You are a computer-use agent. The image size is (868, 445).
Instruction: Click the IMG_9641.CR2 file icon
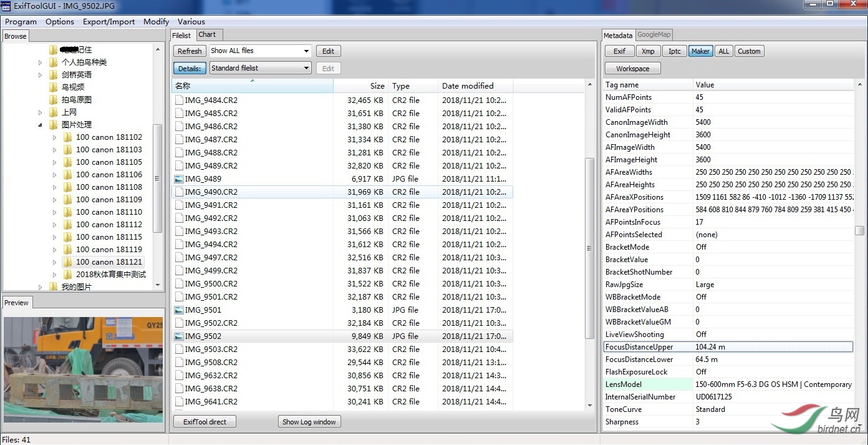[x=179, y=402]
